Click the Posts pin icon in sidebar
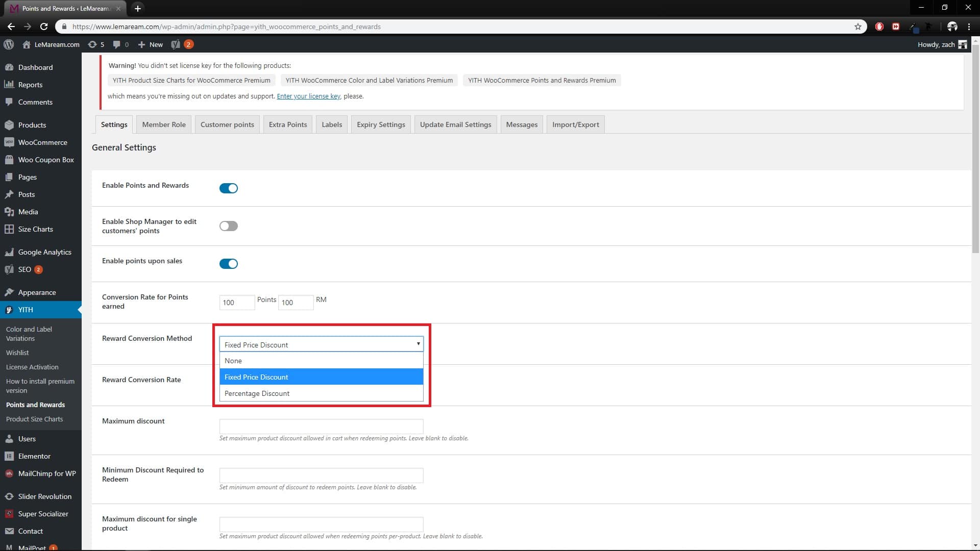The image size is (980, 551). [x=9, y=194]
